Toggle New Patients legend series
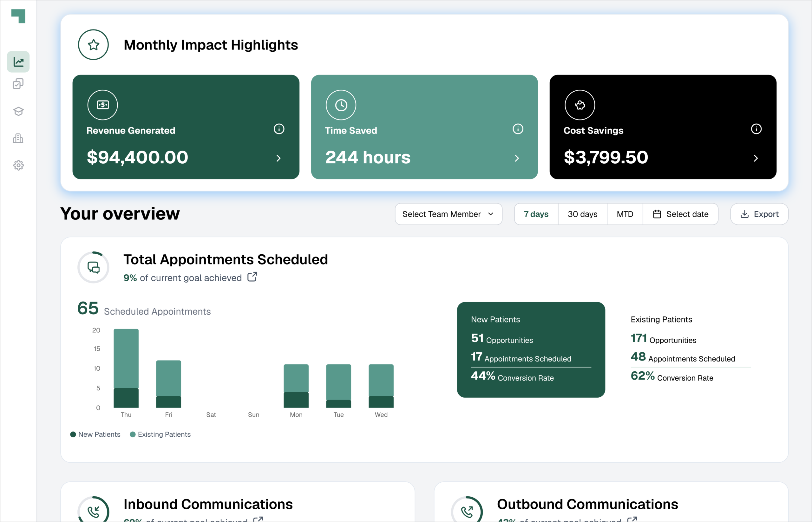The height and width of the screenshot is (522, 812). coord(95,434)
